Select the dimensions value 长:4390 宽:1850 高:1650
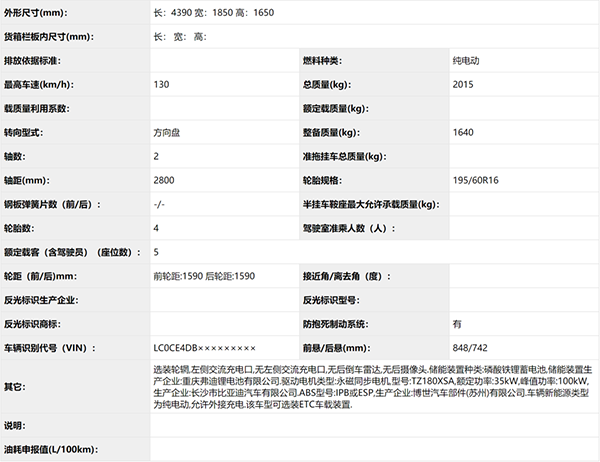 214,13
